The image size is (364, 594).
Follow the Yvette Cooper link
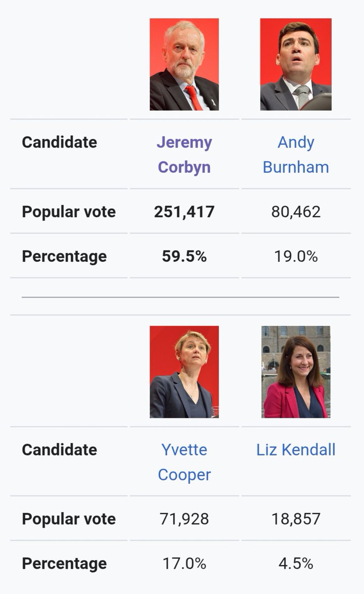click(184, 462)
